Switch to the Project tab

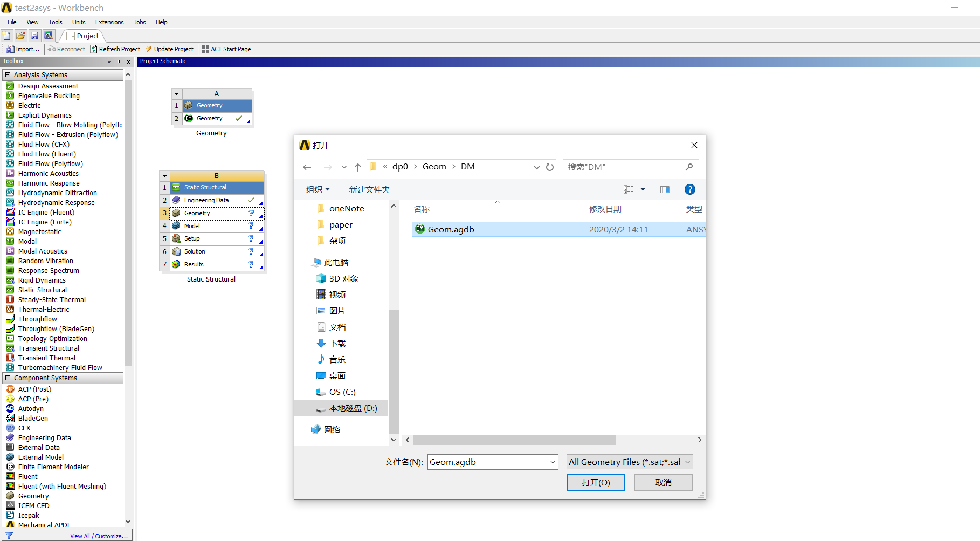(x=83, y=36)
